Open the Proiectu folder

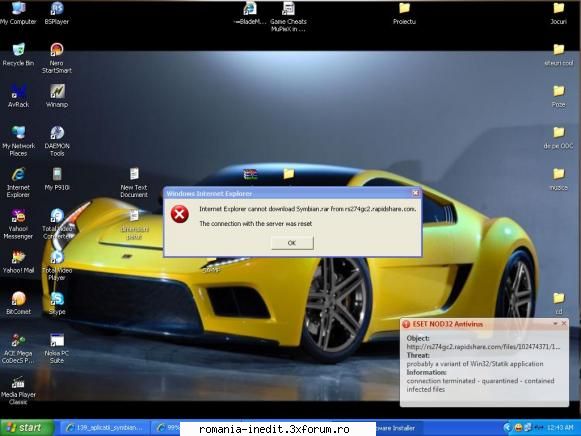pyautogui.click(x=404, y=13)
